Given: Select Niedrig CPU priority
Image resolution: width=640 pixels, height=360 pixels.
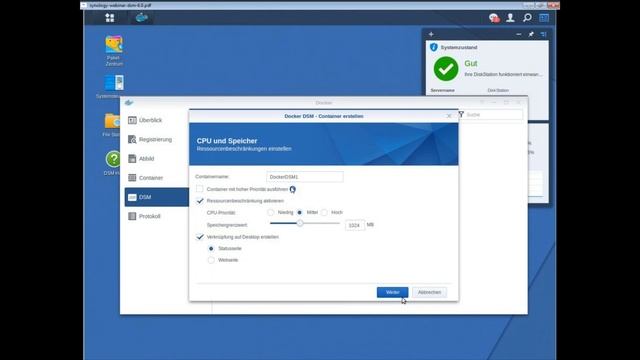Looking at the screenshot, I should [x=271, y=212].
